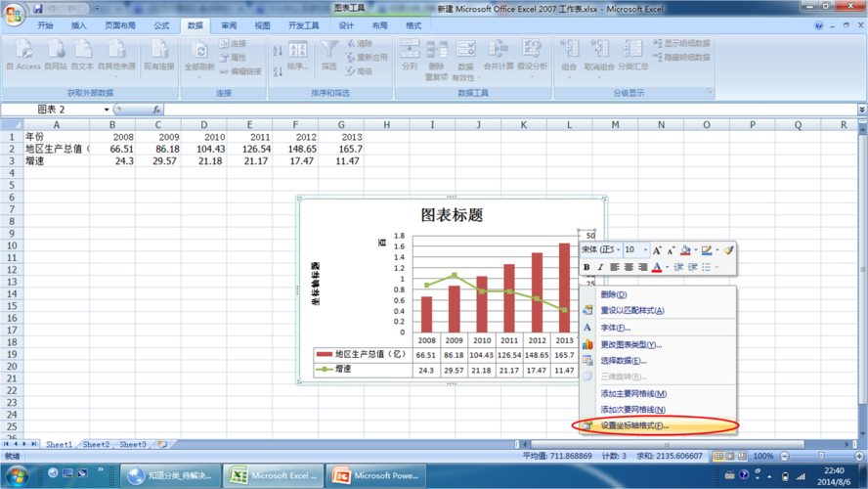Click align right in mini toolbar
Viewport: 868px width, 489px height.
[643, 267]
